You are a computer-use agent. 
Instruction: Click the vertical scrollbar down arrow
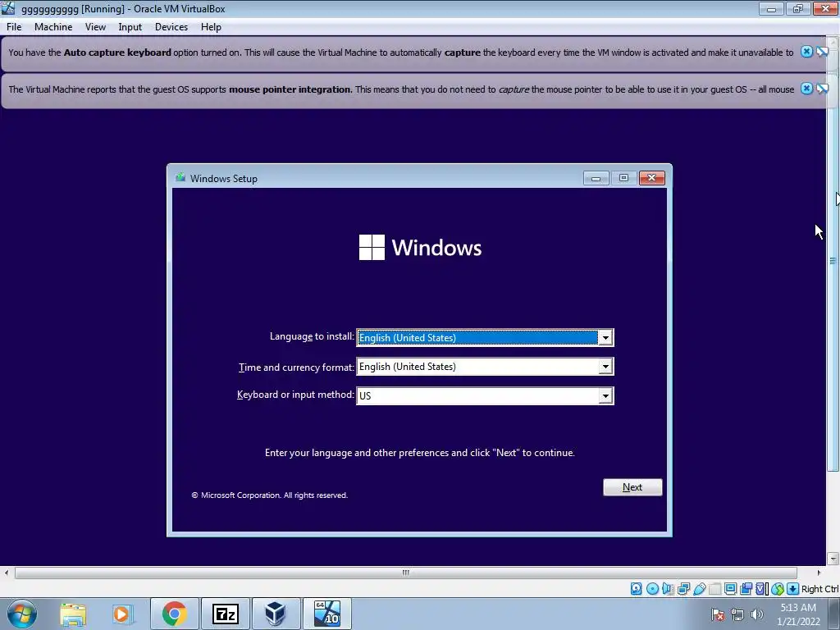(833, 559)
